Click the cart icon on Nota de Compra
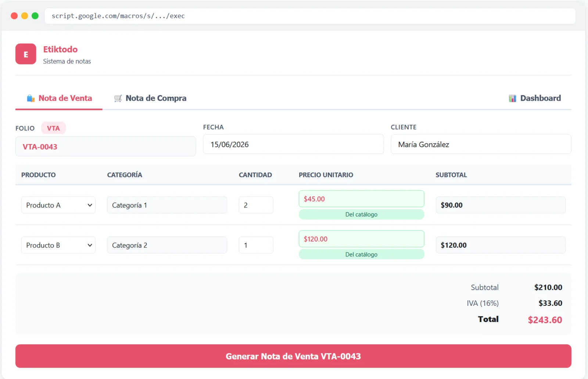Screen dimensions: 588x379 [118, 98]
